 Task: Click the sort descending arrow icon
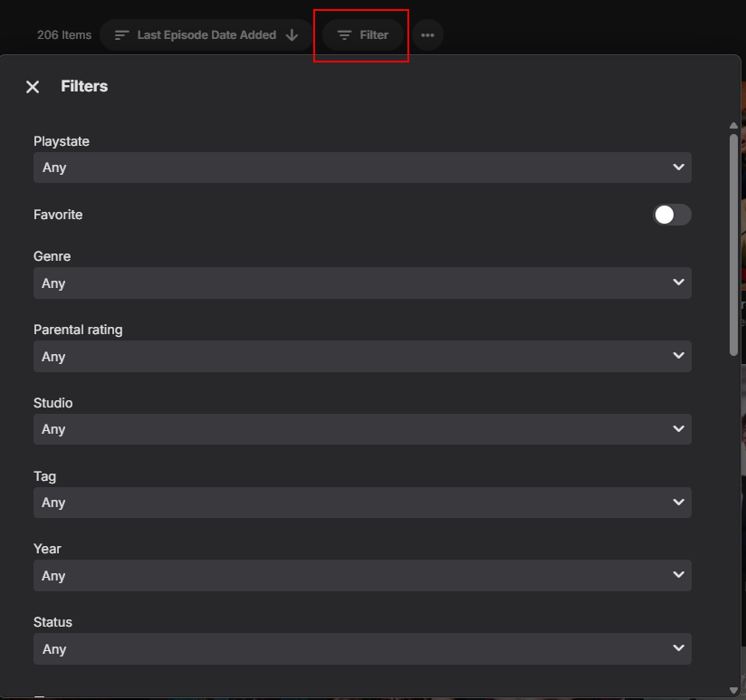click(292, 35)
